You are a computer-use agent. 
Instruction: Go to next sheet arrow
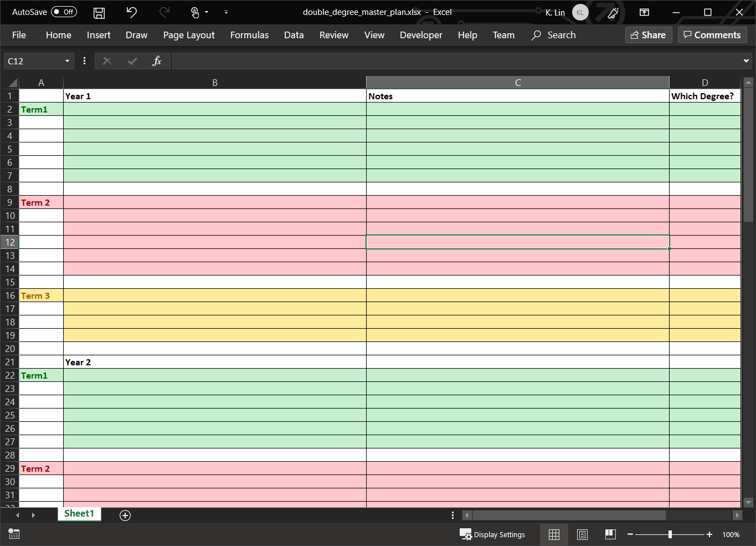(x=33, y=515)
